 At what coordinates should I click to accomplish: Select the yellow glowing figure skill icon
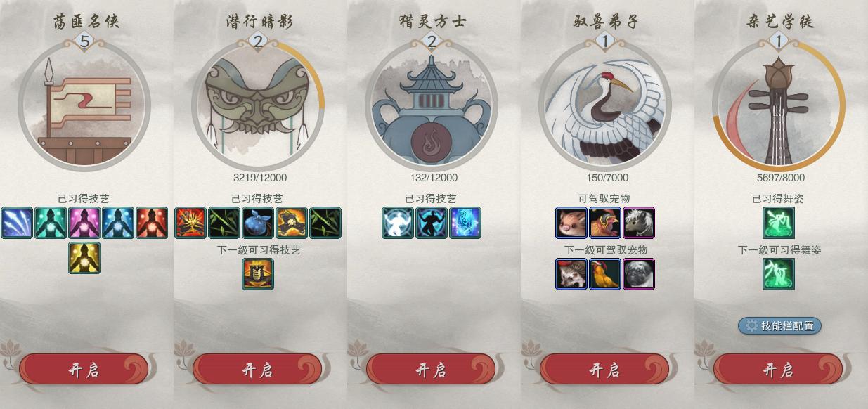[84, 258]
